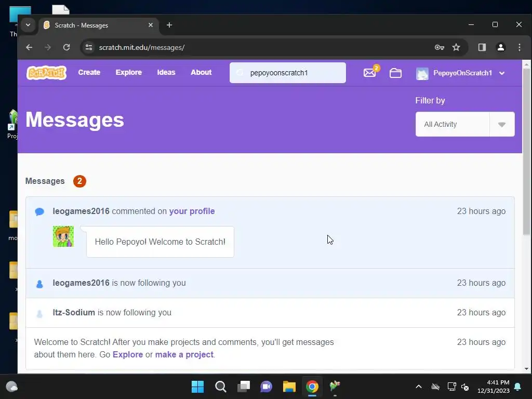This screenshot has width=532, height=399.
Task: Open File Explorer on the taskbar
Action: (289, 387)
